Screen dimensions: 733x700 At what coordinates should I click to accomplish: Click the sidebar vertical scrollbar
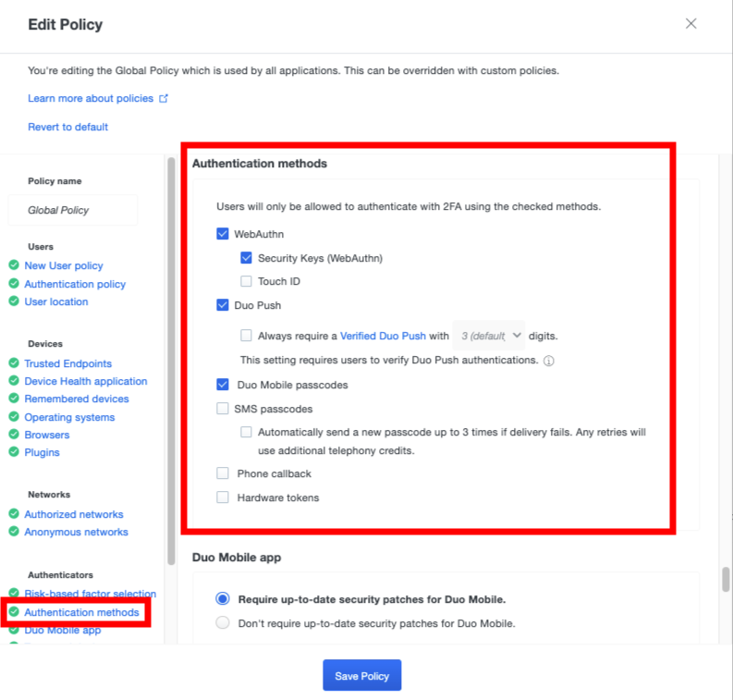coord(170,361)
